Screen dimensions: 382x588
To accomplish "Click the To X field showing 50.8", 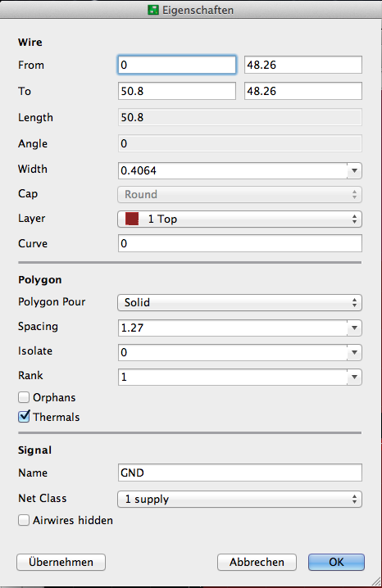I will (x=177, y=91).
